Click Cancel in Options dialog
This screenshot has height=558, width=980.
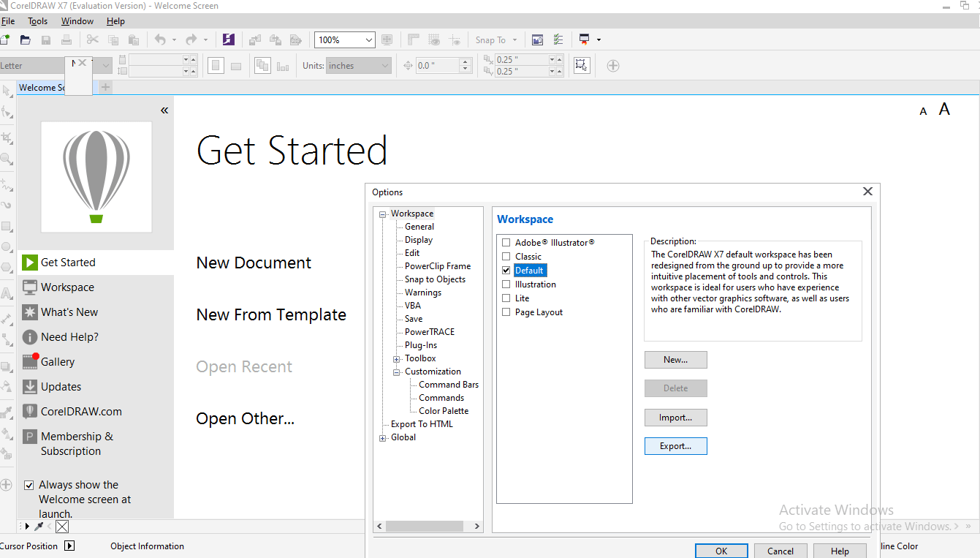[780, 551]
